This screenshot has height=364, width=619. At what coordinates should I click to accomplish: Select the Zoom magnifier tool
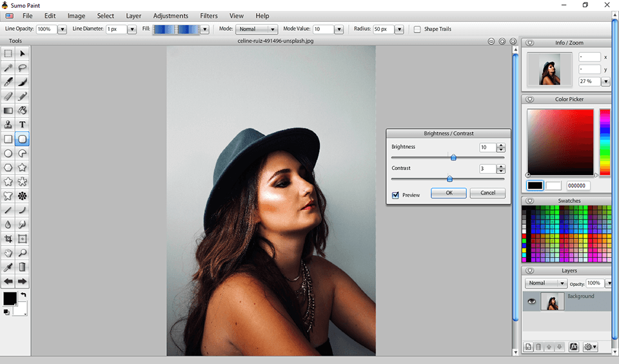tap(23, 253)
